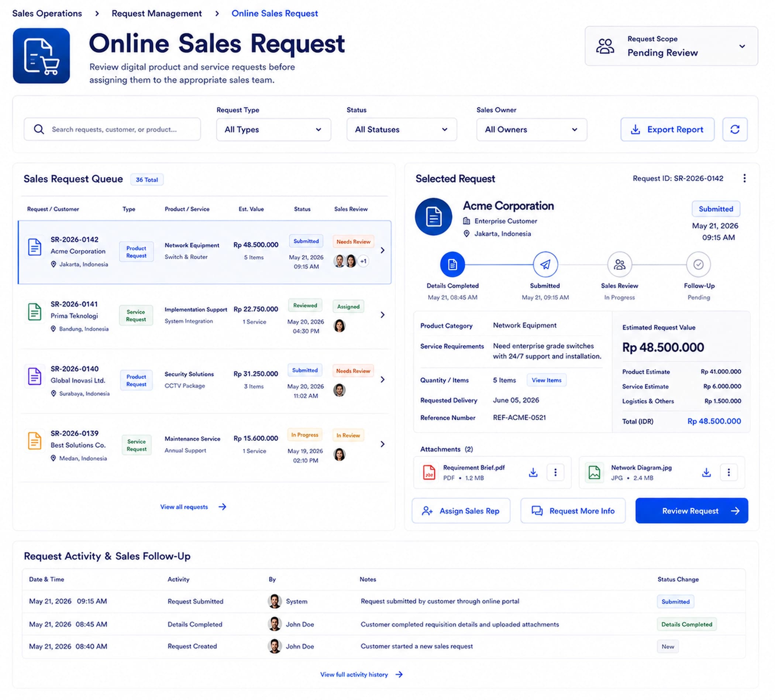Screen dimensions: 775x700
Task: Click the +1 reviewers badge on SR-2026-0142
Action: [x=363, y=261]
